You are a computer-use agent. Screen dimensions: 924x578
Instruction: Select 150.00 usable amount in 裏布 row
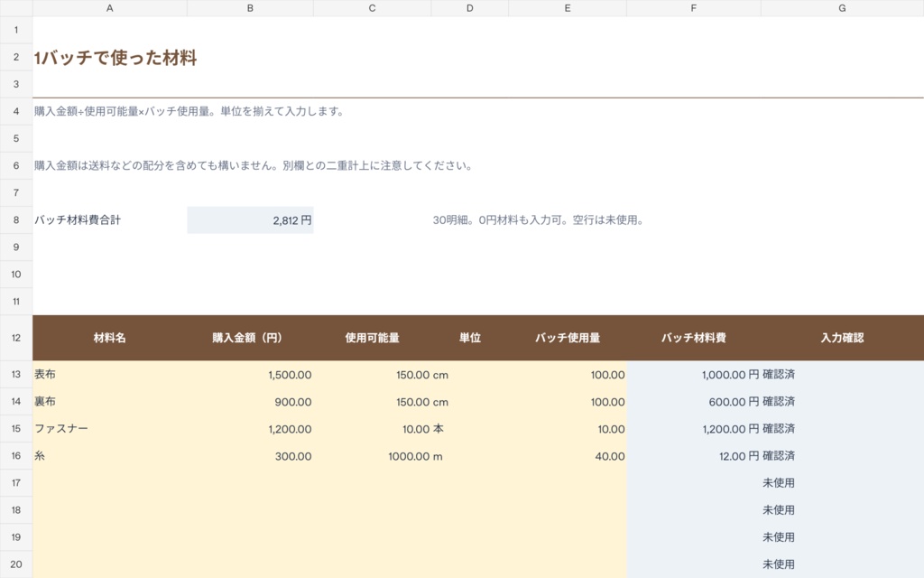tap(372, 402)
